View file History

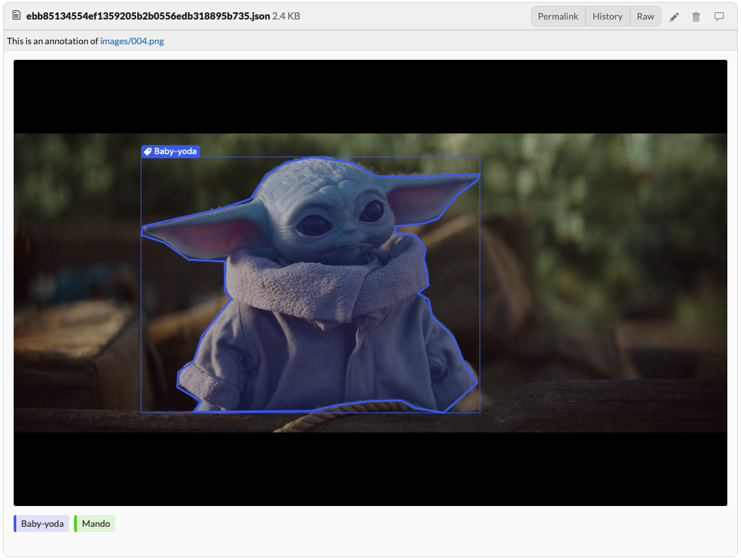coord(607,16)
